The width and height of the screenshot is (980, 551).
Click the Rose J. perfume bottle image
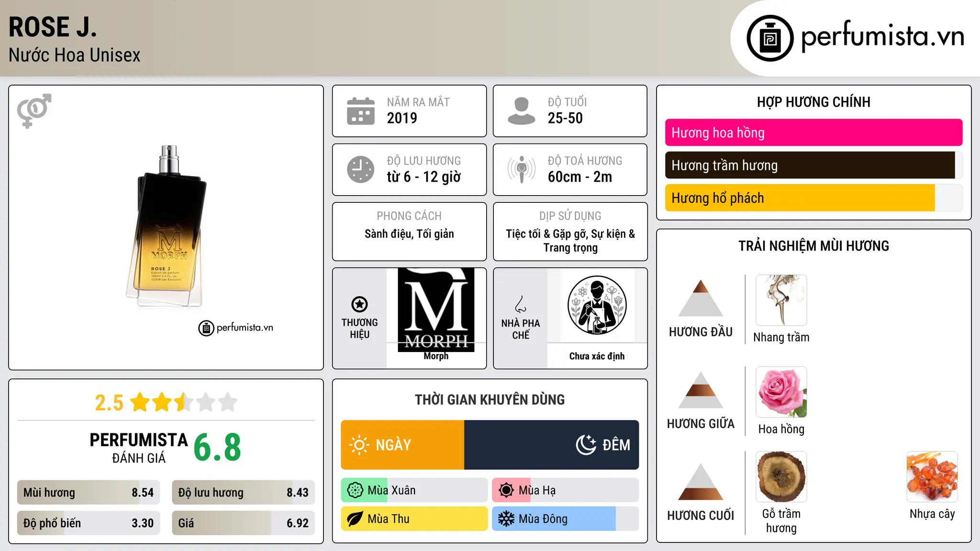click(167, 226)
